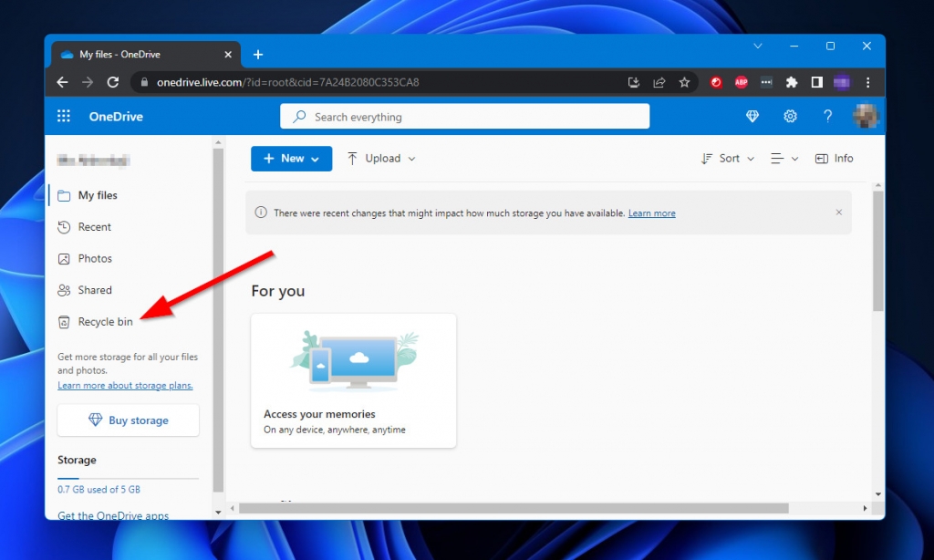This screenshot has height=560, width=934.
Task: Open the Recycle bin
Action: tap(103, 321)
